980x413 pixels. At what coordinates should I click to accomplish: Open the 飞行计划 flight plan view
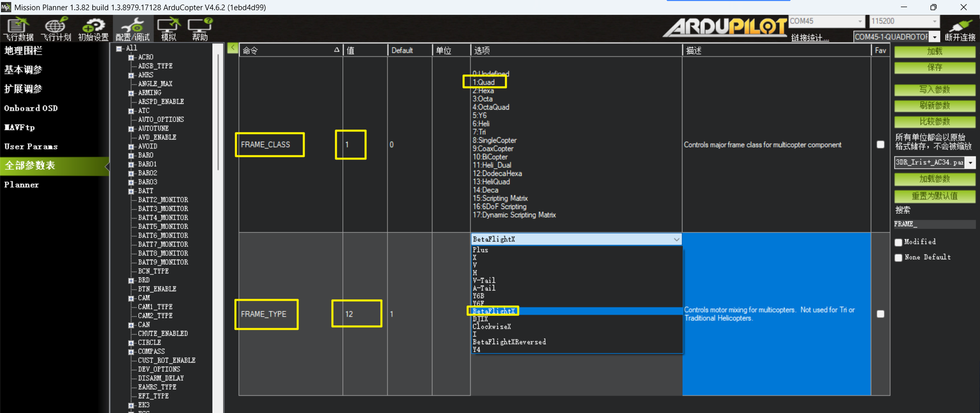coord(56,29)
